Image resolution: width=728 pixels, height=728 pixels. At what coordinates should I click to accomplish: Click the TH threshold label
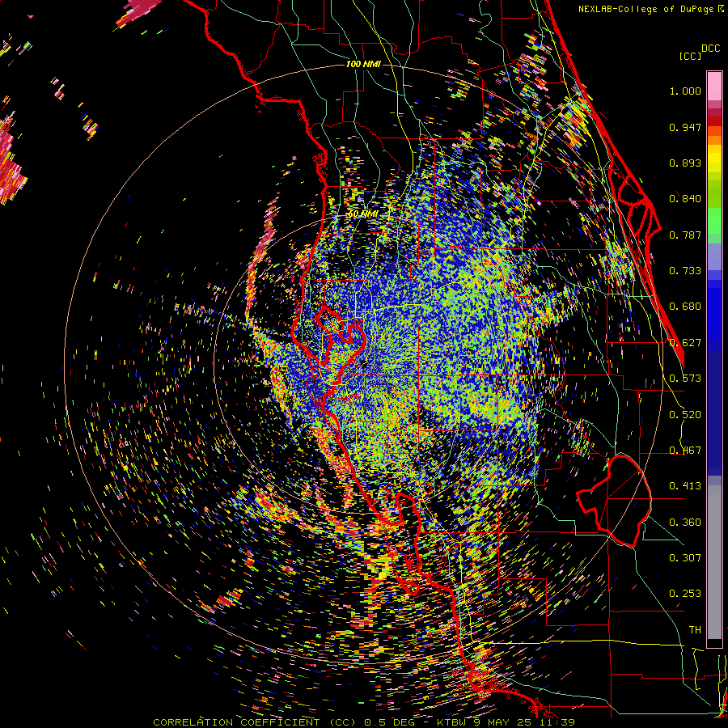pyautogui.click(x=695, y=630)
